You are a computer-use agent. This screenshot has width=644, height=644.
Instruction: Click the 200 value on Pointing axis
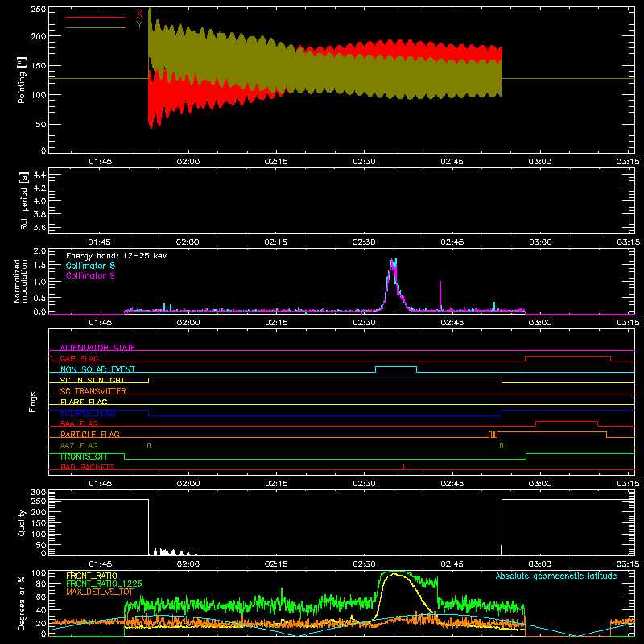click(39, 36)
